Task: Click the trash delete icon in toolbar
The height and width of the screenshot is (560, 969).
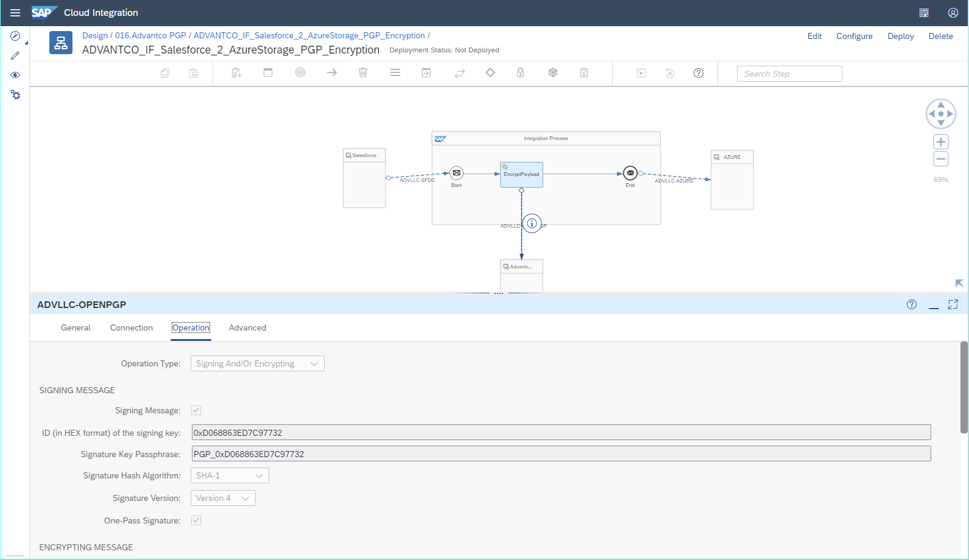Action: [x=363, y=73]
